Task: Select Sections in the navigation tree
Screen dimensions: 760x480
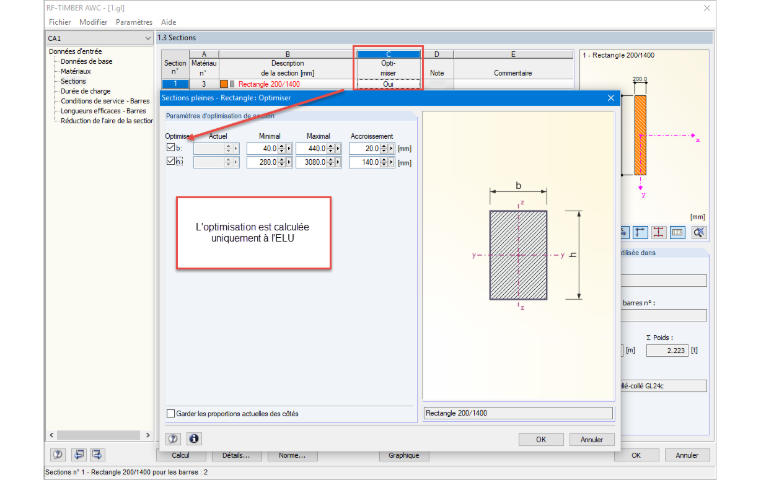Action: click(x=73, y=81)
